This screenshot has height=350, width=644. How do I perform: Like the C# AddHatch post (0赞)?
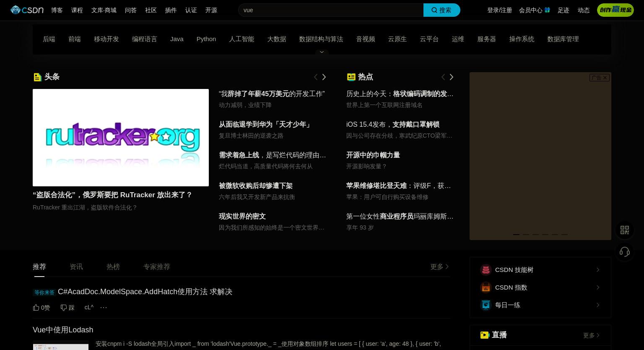click(x=41, y=308)
